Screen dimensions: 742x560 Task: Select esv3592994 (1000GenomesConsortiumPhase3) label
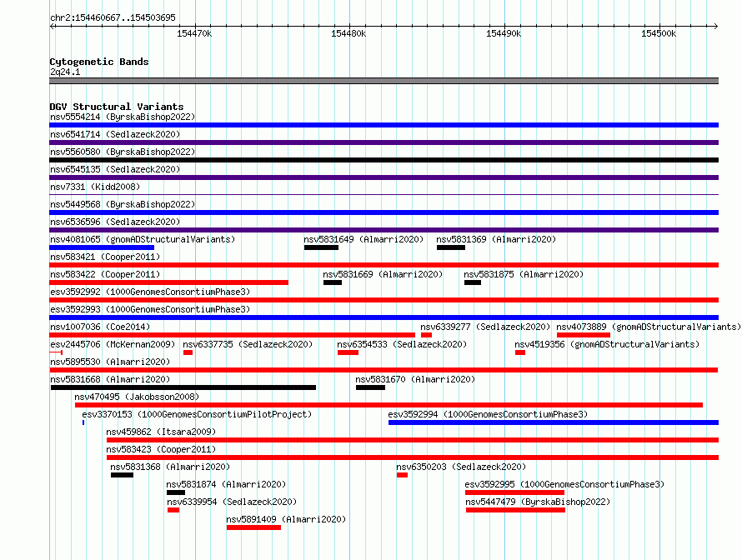point(488,414)
